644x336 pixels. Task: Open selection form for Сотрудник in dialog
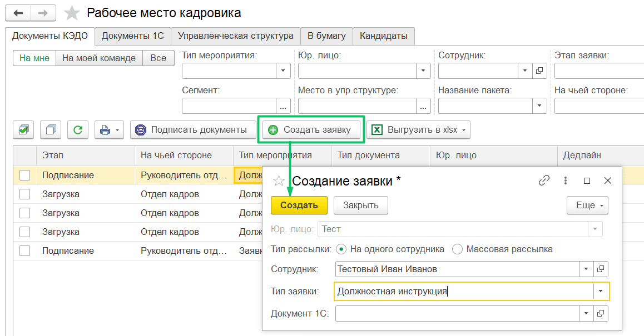(601, 269)
